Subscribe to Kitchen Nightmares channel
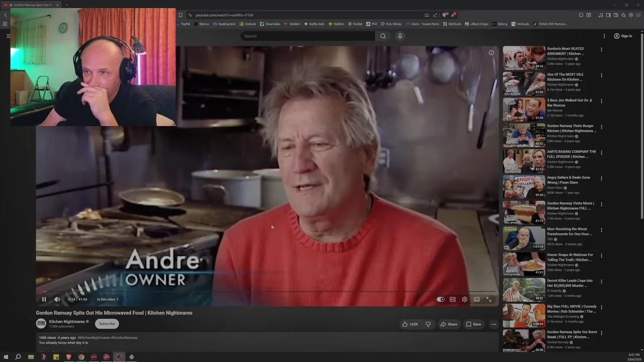This screenshot has width=644, height=362. tap(107, 324)
